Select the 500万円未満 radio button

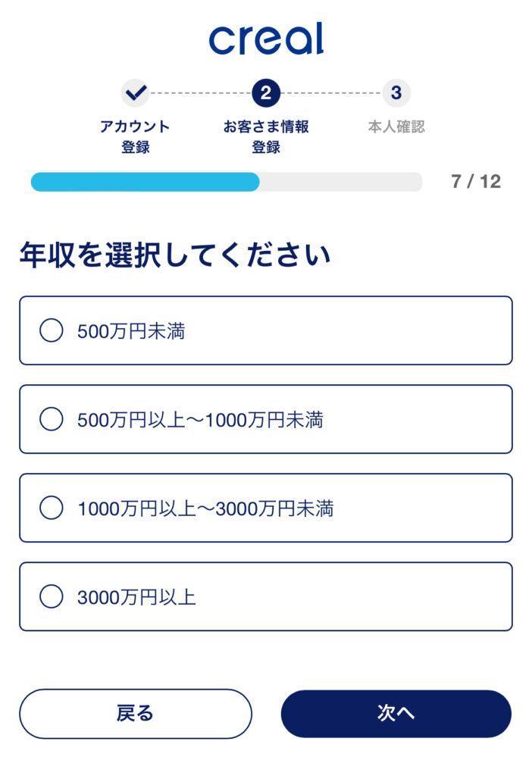tap(51, 331)
